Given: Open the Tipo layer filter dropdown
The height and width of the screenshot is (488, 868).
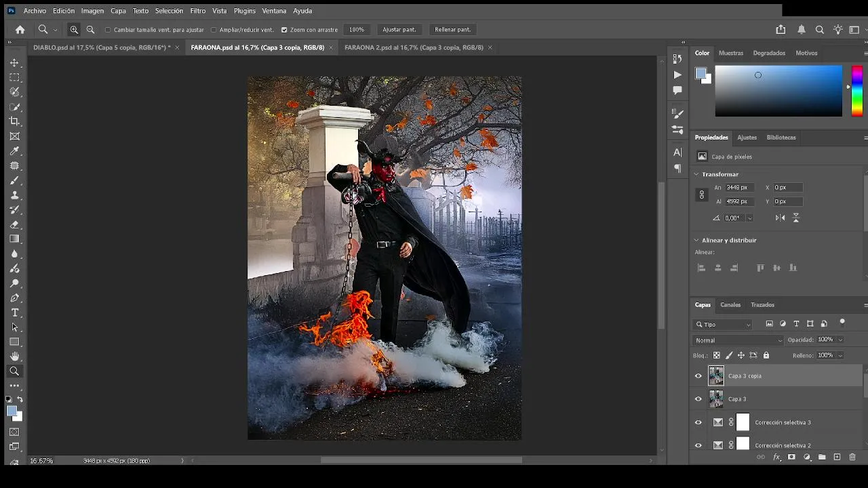Looking at the screenshot, I should (x=724, y=325).
